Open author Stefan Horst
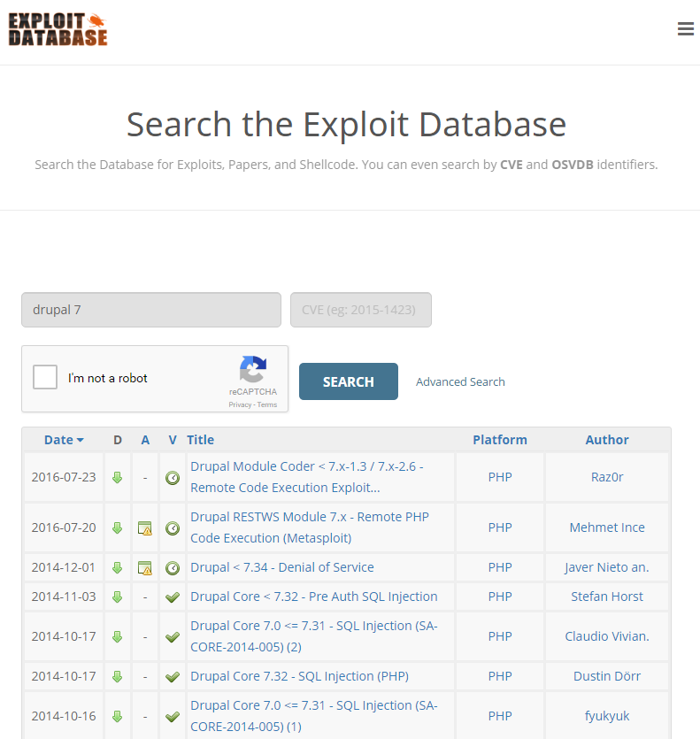Screen dimensions: 700x739 [x=607, y=597]
